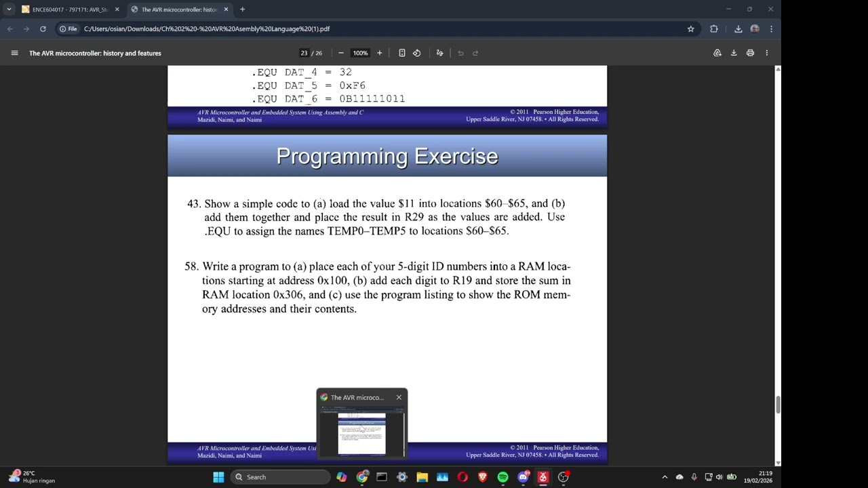Select the Draw annotation tool

439,53
